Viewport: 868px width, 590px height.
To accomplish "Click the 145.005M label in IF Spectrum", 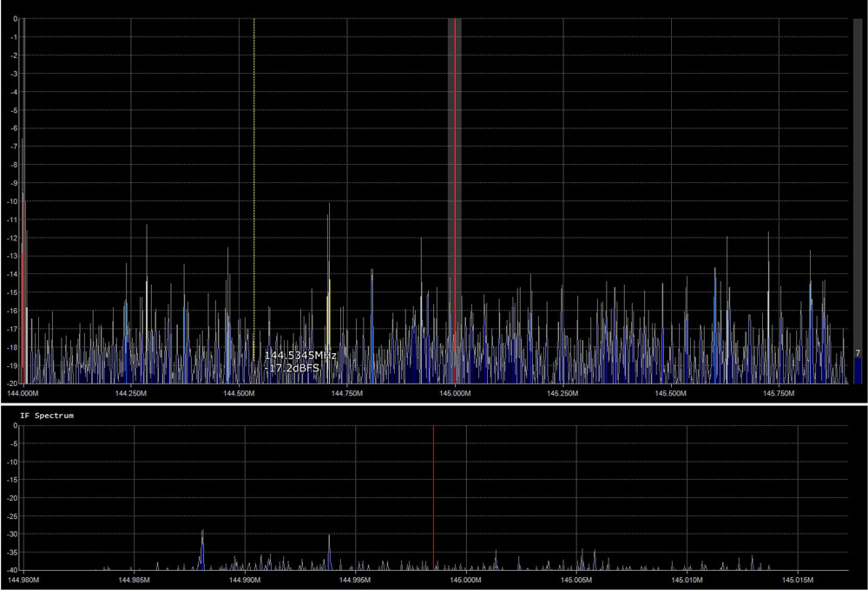I will coord(576,580).
